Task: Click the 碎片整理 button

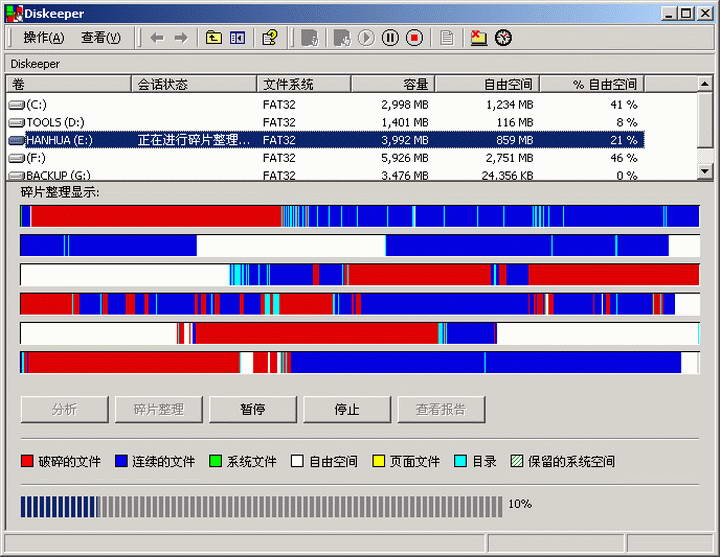Action: coord(159,409)
